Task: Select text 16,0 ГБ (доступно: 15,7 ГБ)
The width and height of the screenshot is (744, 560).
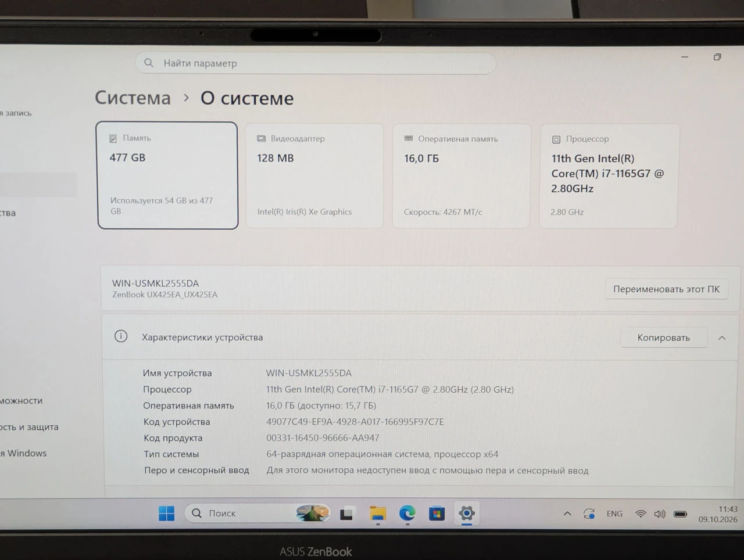Action: 321,405
